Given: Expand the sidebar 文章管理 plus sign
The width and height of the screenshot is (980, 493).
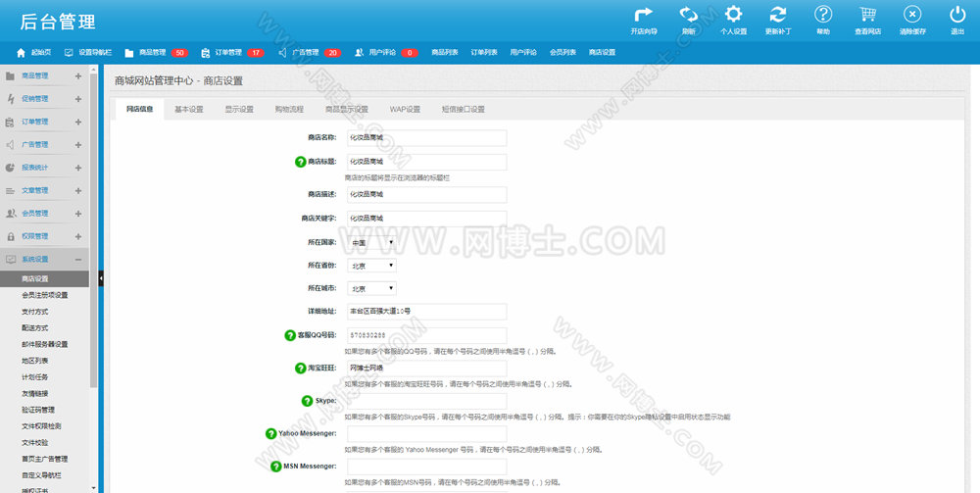Looking at the screenshot, I should click(78, 190).
